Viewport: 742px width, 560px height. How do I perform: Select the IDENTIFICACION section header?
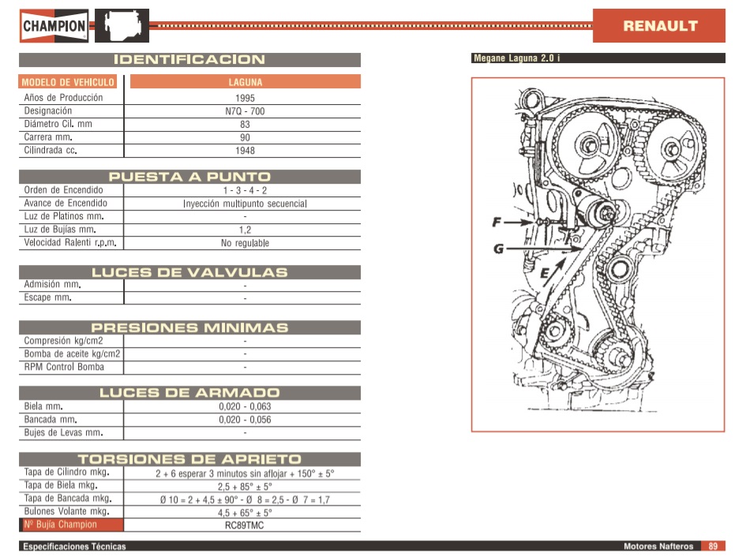pos(189,60)
